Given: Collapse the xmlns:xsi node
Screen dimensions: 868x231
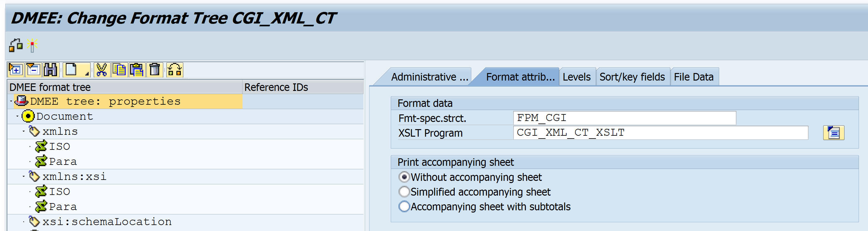Looking at the screenshot, I should (x=24, y=176).
